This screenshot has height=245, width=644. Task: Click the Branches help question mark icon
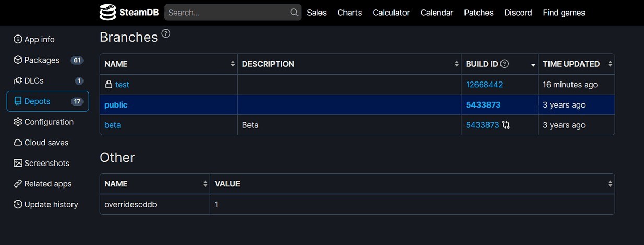click(166, 34)
